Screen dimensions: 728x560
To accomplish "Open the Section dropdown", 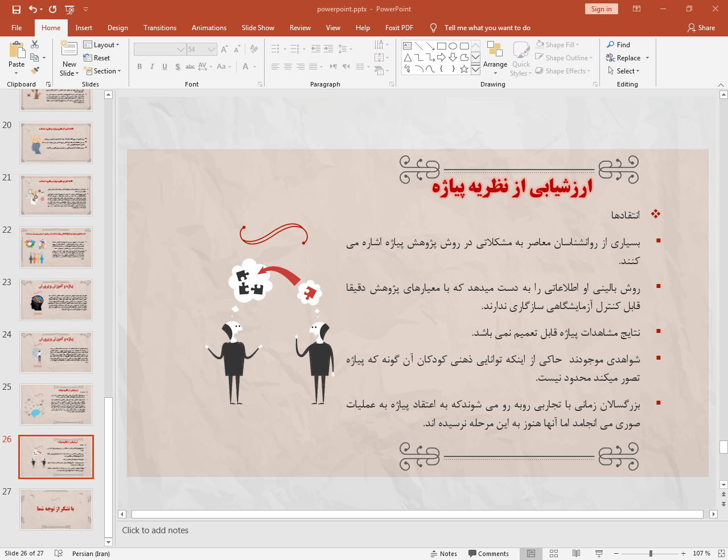I will click(102, 71).
